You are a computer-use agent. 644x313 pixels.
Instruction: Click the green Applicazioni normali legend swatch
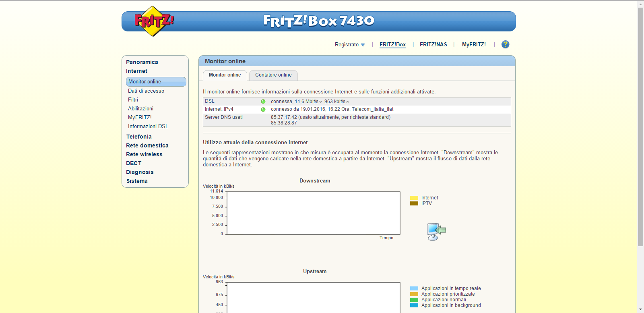(414, 300)
